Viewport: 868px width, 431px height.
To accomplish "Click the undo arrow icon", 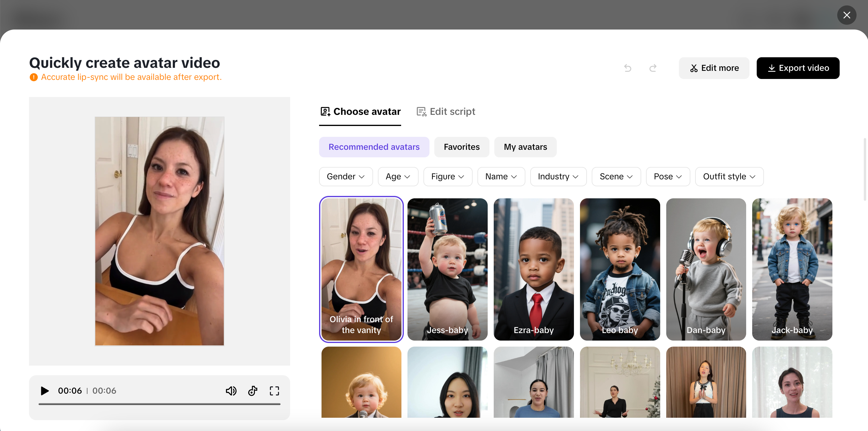I will (x=628, y=68).
